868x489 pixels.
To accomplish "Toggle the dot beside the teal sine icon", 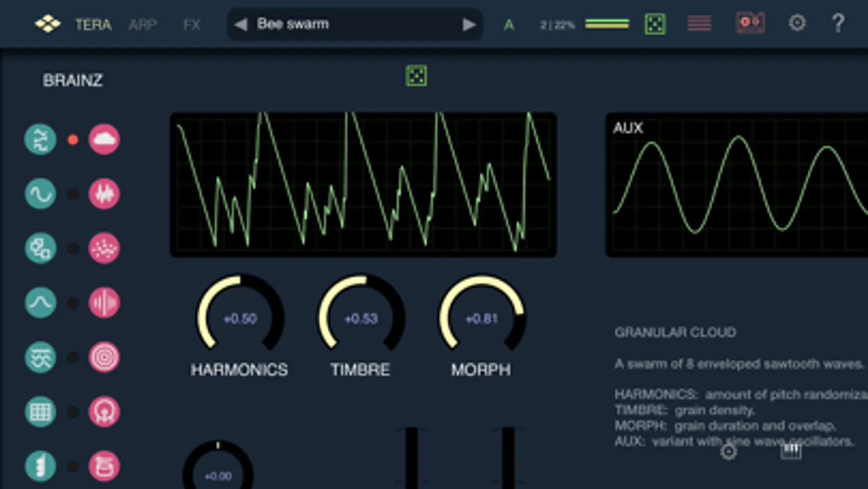I will pyautogui.click(x=73, y=194).
